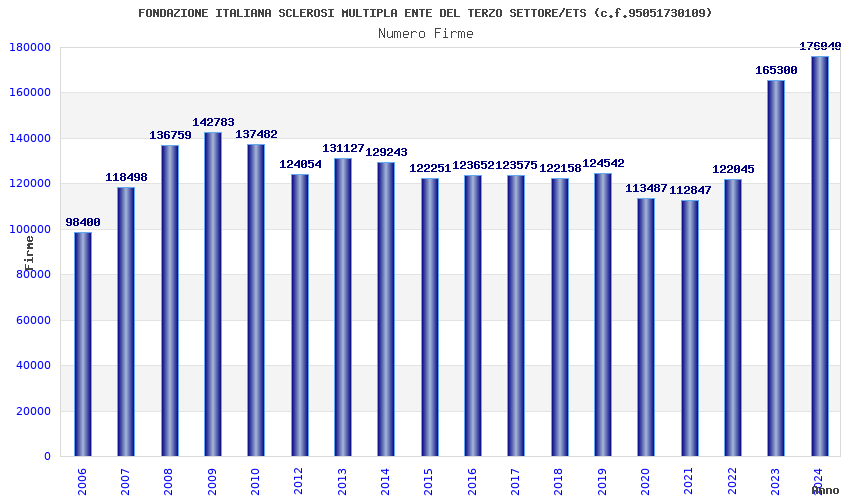Click the x-axis year label 2014
The width and height of the screenshot is (850, 500).
point(385,482)
